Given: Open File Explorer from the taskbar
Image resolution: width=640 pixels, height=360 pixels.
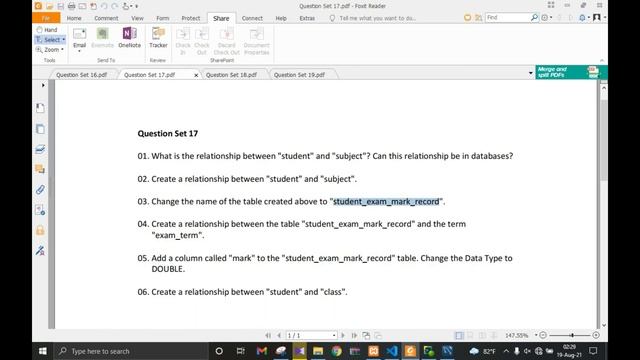Looking at the screenshot, I should point(318,351).
